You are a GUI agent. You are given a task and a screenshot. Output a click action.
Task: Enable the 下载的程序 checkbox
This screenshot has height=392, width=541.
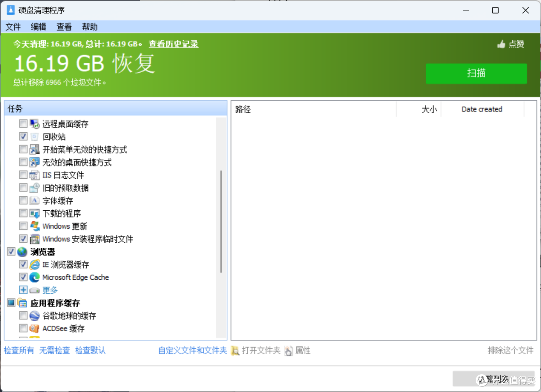(x=23, y=213)
